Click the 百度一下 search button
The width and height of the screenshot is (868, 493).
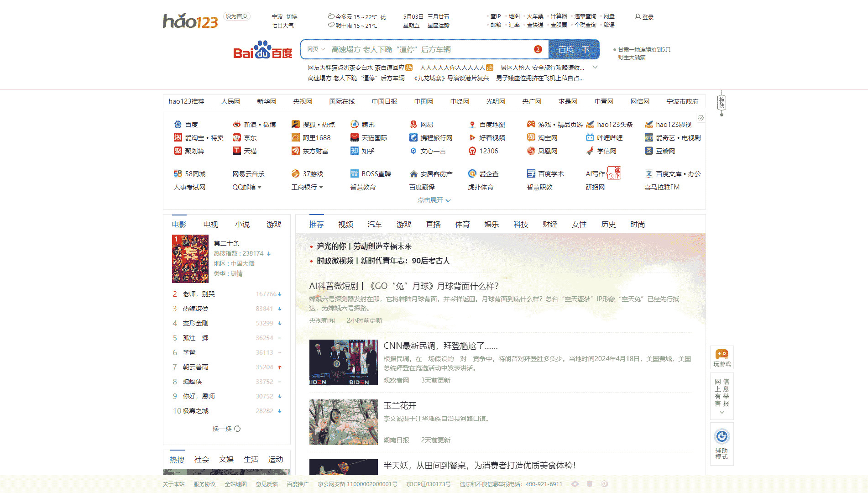pos(574,49)
